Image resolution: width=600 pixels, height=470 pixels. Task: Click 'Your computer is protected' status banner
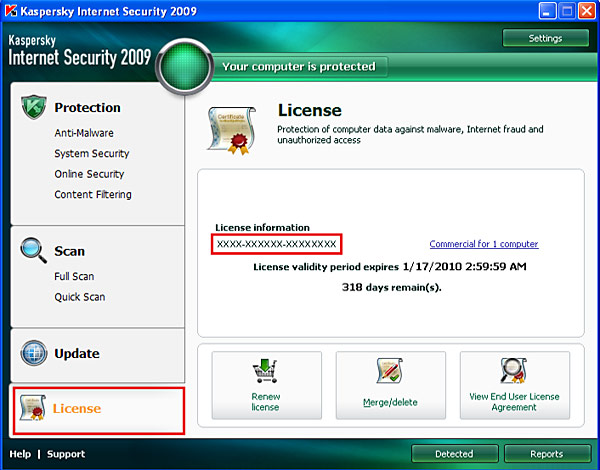tap(299, 67)
